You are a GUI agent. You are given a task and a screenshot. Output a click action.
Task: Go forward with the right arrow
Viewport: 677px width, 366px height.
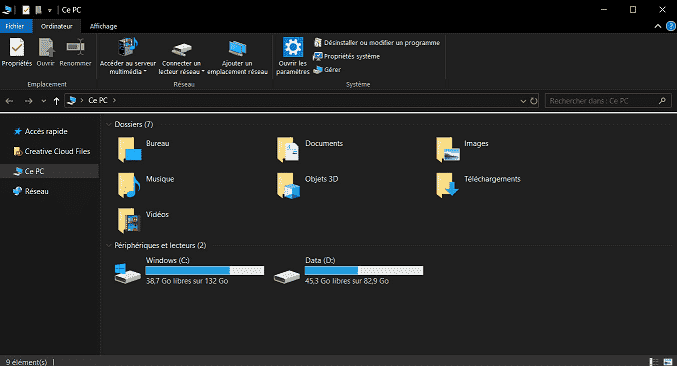point(28,101)
